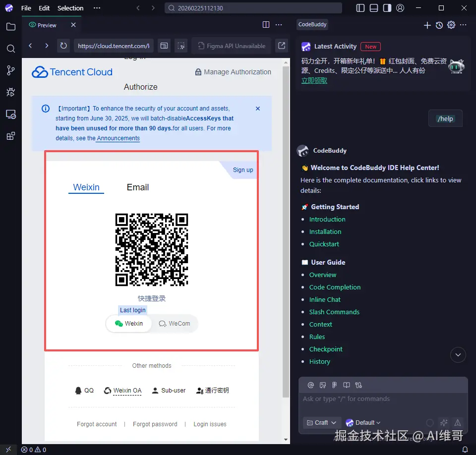Open the Craft mode dropdown
The height and width of the screenshot is (455, 476).
point(321,422)
